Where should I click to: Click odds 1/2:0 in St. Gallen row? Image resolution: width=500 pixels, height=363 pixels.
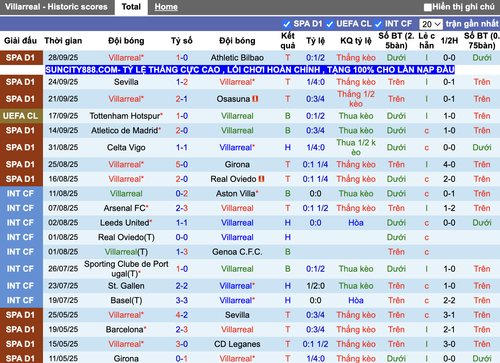coord(315,286)
